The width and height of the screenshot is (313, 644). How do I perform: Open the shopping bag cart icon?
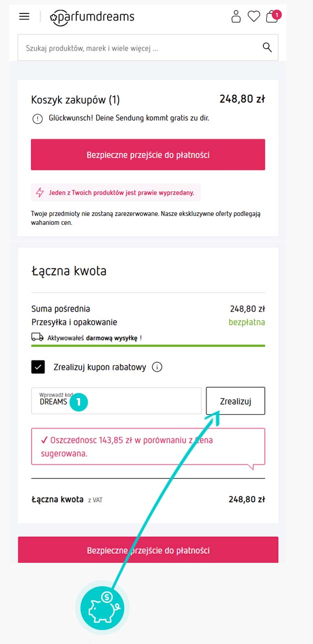point(272,17)
